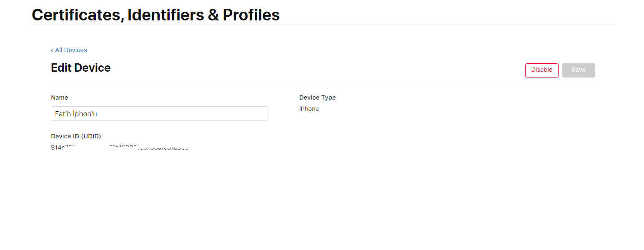
Task: Click the red Disable button
Action: [x=541, y=70]
